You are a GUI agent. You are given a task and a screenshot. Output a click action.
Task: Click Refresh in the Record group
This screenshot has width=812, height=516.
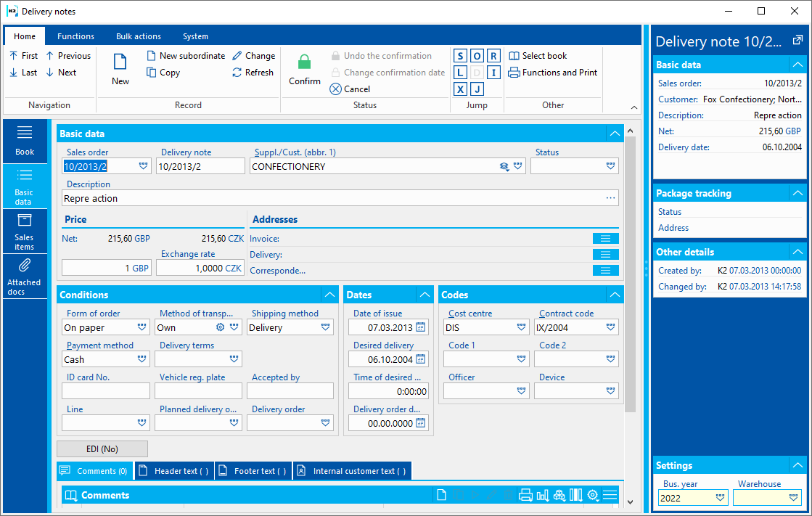253,73
